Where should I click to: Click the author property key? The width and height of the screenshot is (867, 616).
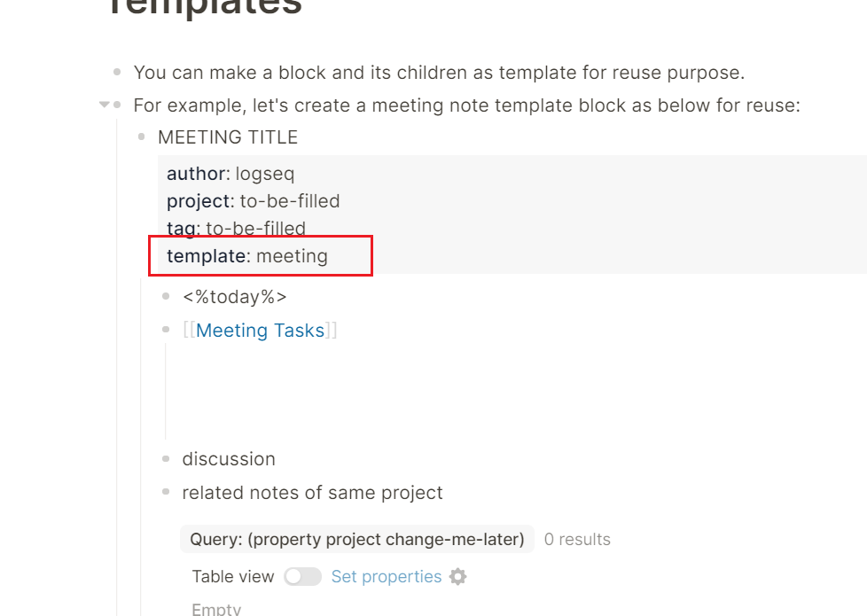coord(196,174)
